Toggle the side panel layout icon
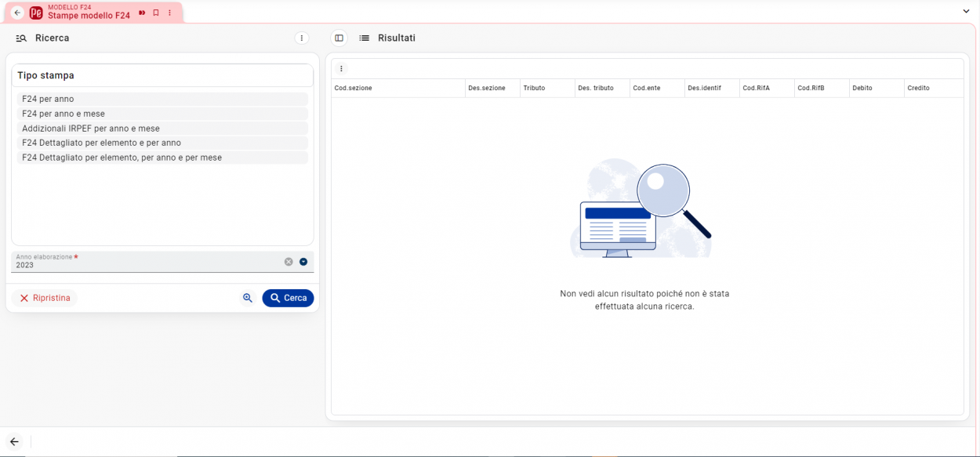The width and height of the screenshot is (980, 457). coord(339,38)
